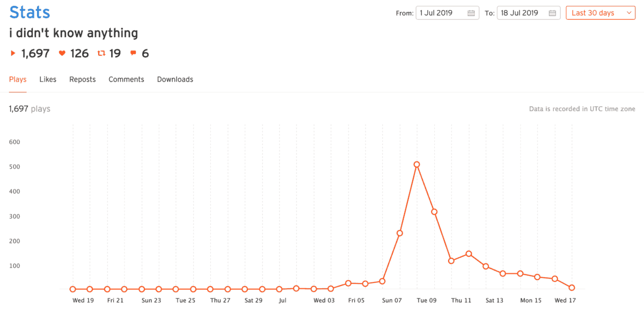Viewport: 644px width, 320px height.
Task: Select the heart icon next to 126
Action: click(62, 53)
